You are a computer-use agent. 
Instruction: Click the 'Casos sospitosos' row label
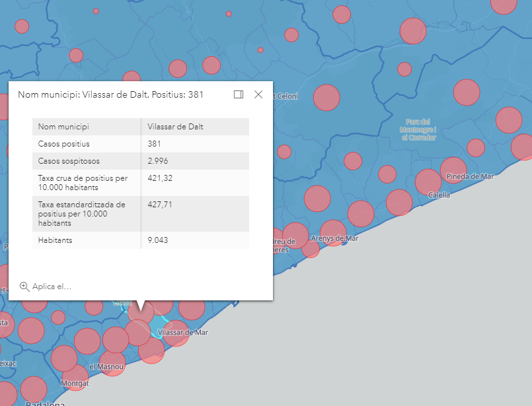pyautogui.click(x=69, y=161)
